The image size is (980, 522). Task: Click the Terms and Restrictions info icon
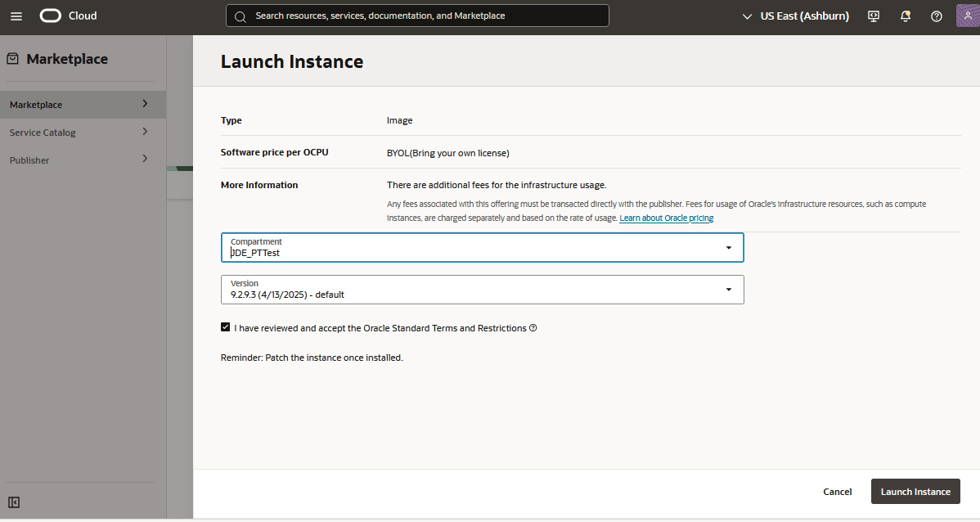click(533, 327)
